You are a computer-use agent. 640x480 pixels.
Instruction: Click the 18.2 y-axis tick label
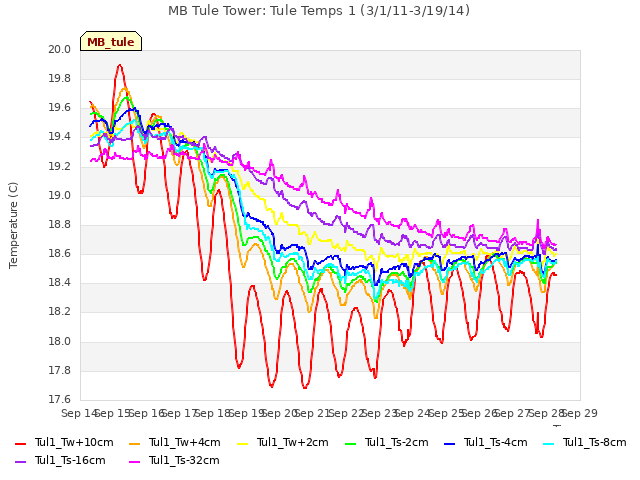click(60, 312)
